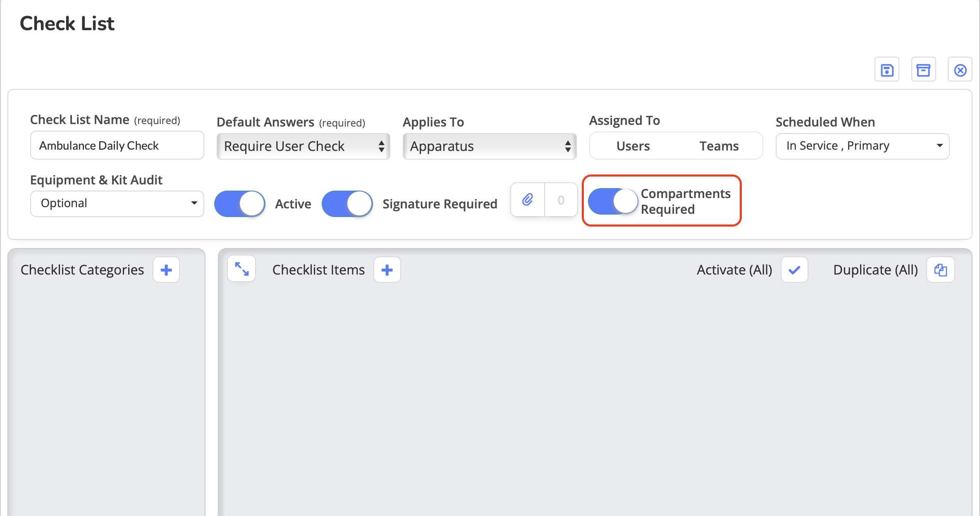Click the save checklist icon
Screen dimensions: 980x516
[x=887, y=70]
